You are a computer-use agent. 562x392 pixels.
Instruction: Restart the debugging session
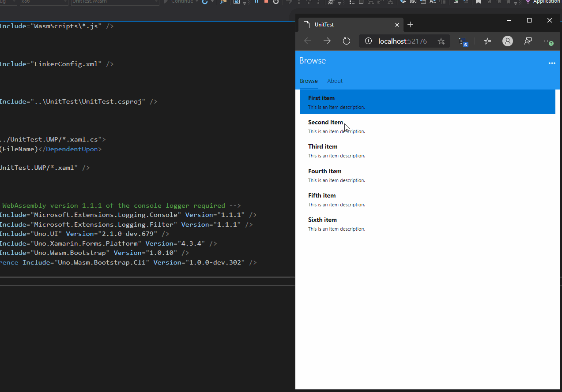[276, 1]
